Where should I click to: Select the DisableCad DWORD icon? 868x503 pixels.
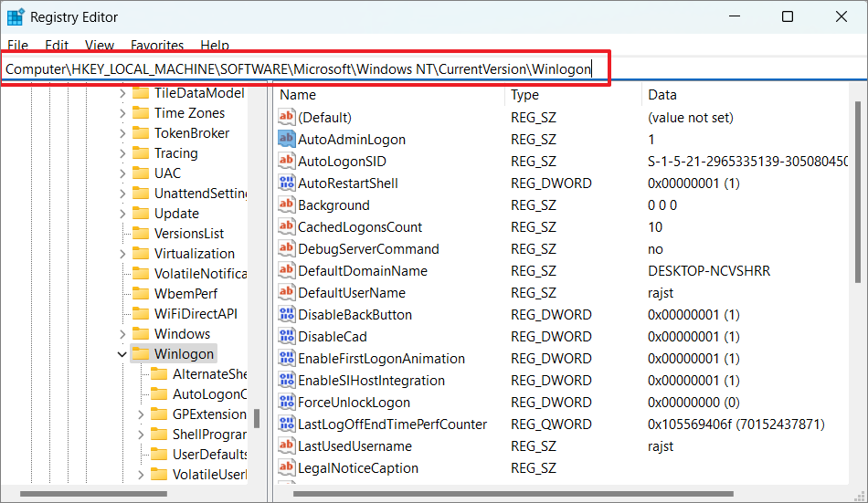[286, 336]
